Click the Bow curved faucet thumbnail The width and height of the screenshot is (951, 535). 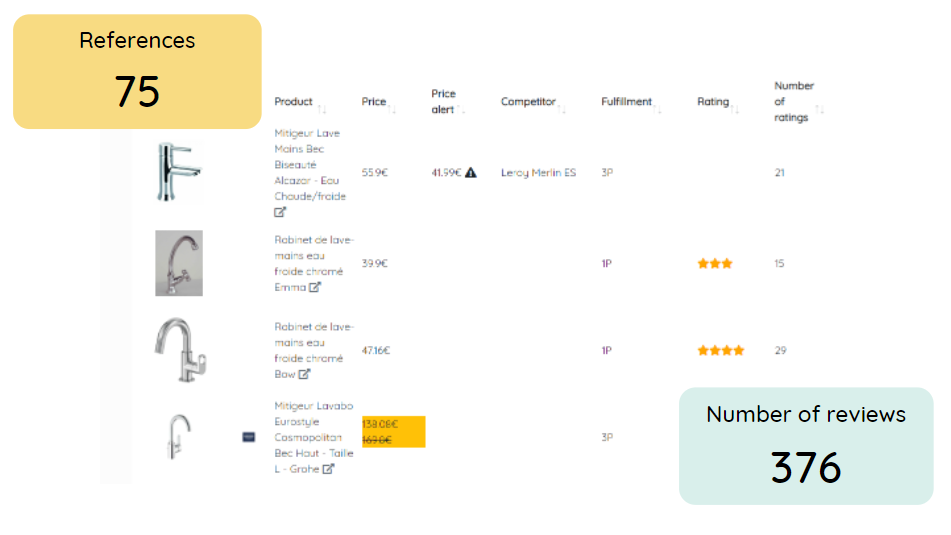180,350
